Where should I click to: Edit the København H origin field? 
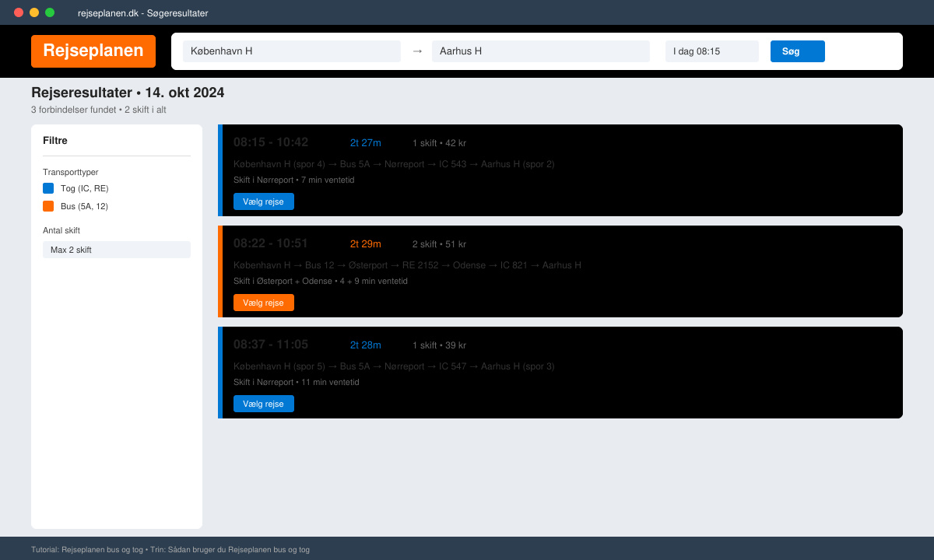292,51
